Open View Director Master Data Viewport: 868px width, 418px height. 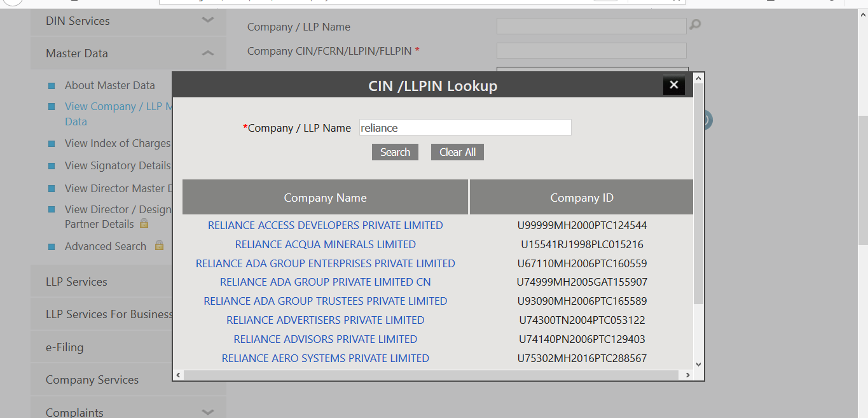point(118,189)
